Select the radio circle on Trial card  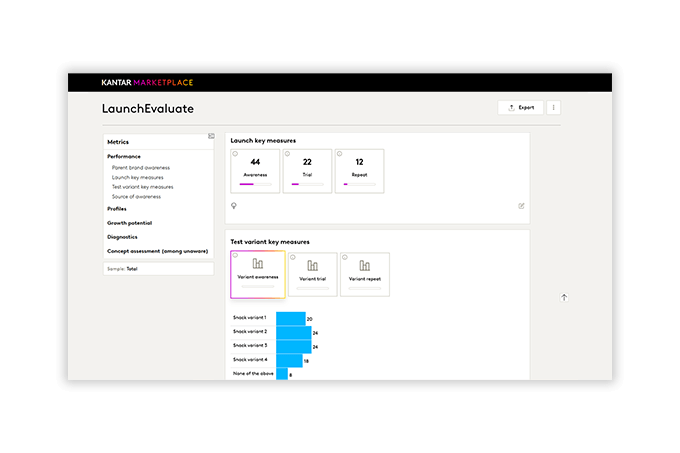click(x=287, y=154)
